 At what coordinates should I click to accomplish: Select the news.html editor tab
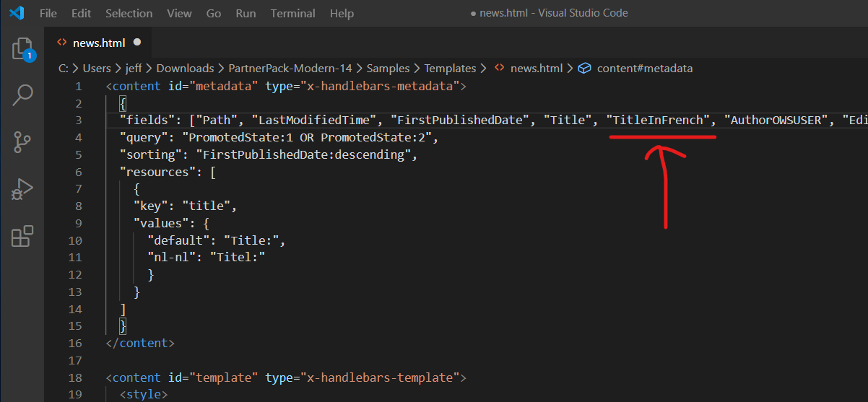99,43
